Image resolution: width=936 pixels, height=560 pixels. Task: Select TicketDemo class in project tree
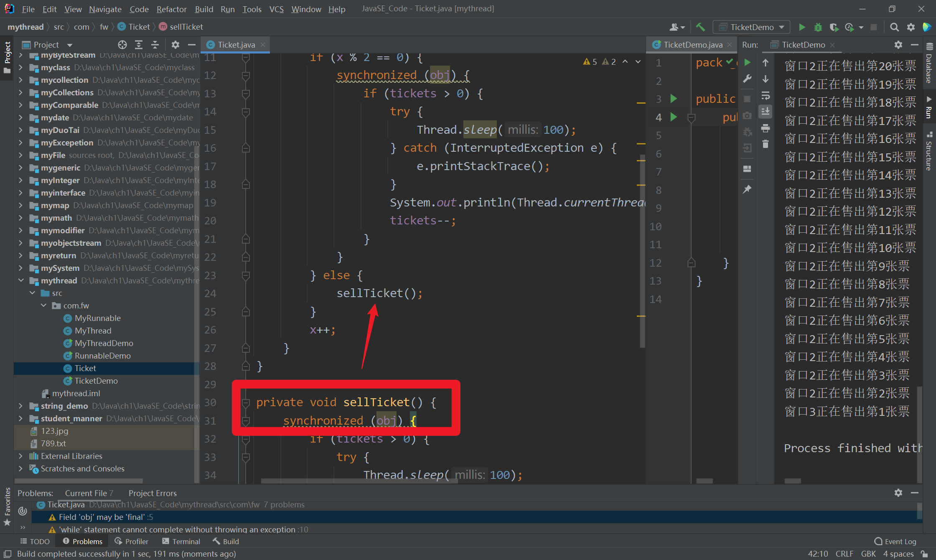96,381
